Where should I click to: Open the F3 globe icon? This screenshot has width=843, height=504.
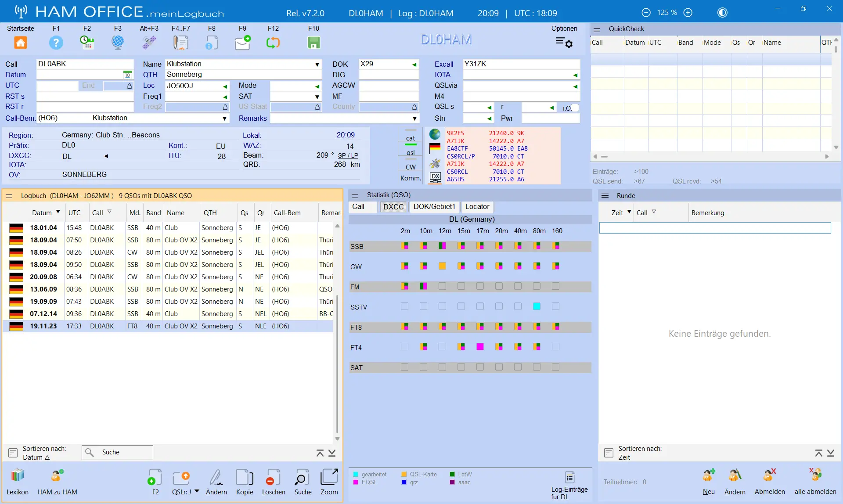(x=118, y=42)
